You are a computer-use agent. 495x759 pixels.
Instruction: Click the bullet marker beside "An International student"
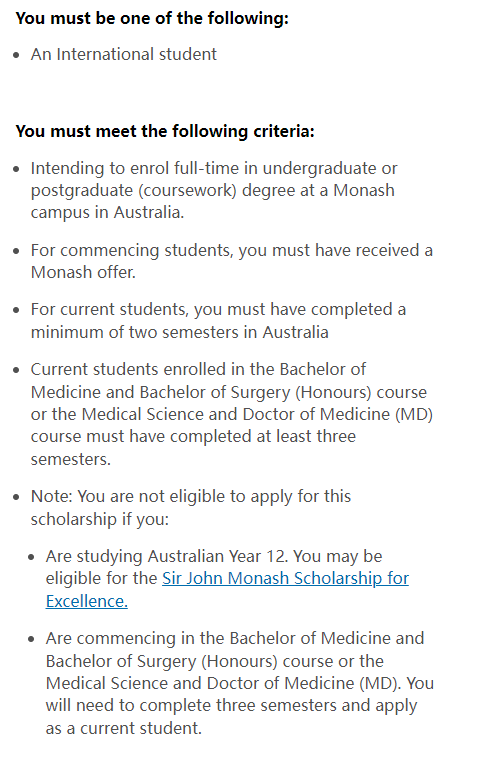pyautogui.click(x=17, y=55)
